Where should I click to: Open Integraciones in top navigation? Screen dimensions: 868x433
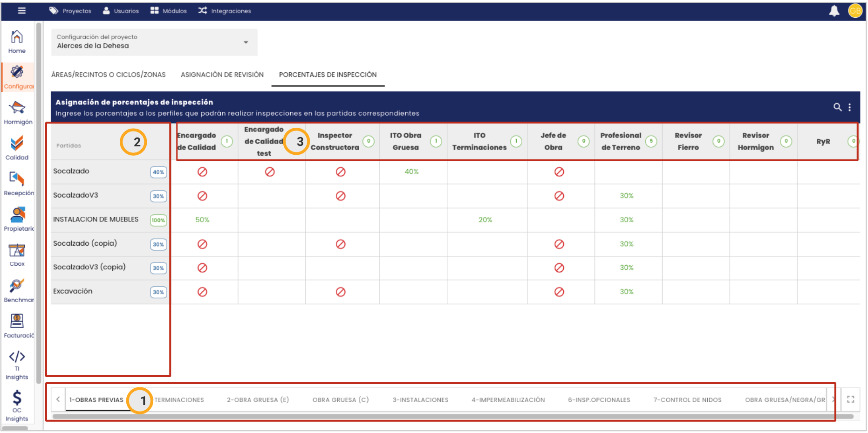(x=225, y=11)
